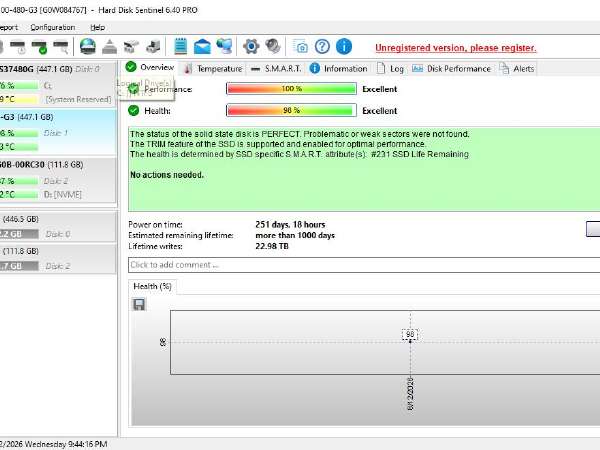
Task: Open the blue notepad report icon
Action: [x=180, y=46]
